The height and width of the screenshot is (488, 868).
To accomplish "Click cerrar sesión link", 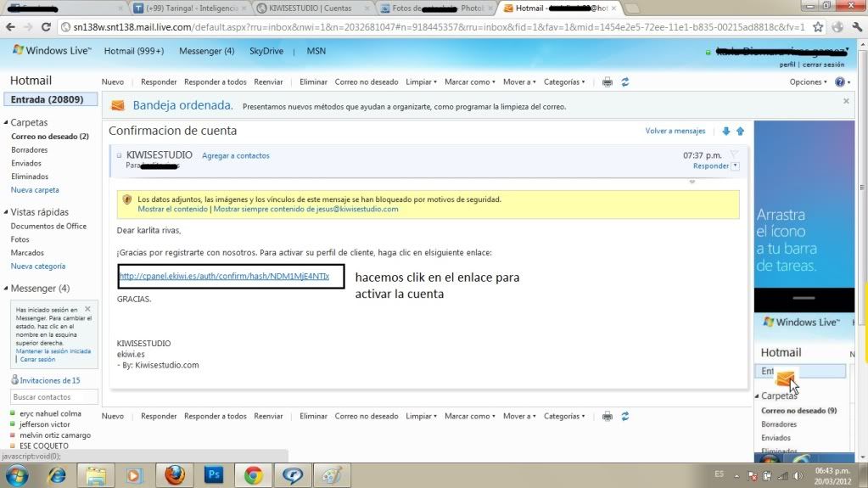I will [x=824, y=65].
